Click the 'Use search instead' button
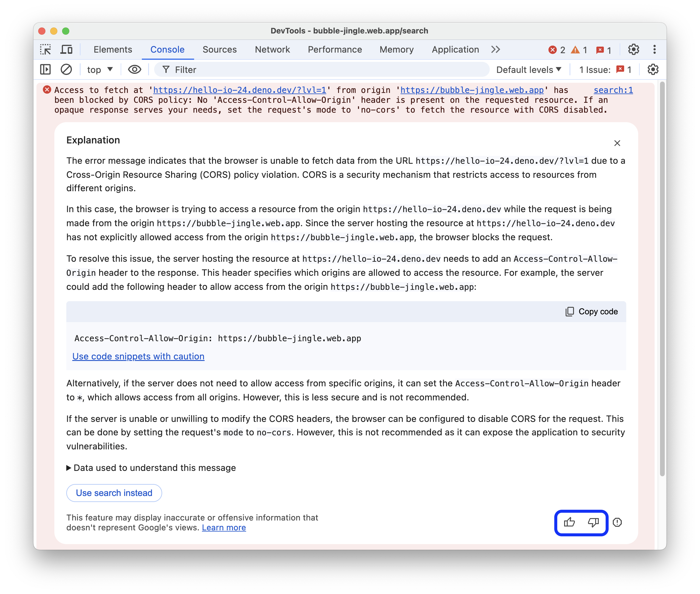The image size is (700, 594). (x=114, y=493)
